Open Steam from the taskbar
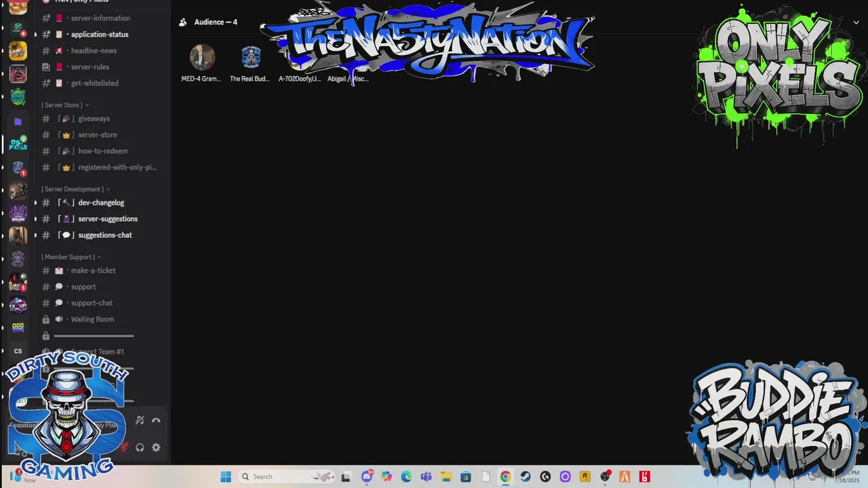The width and height of the screenshot is (868, 488). (x=526, y=477)
